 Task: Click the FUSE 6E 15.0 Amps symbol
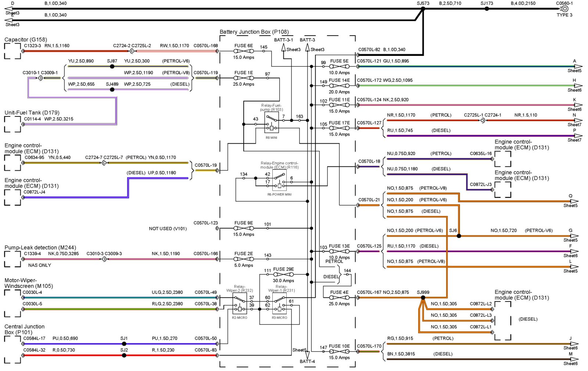click(243, 51)
